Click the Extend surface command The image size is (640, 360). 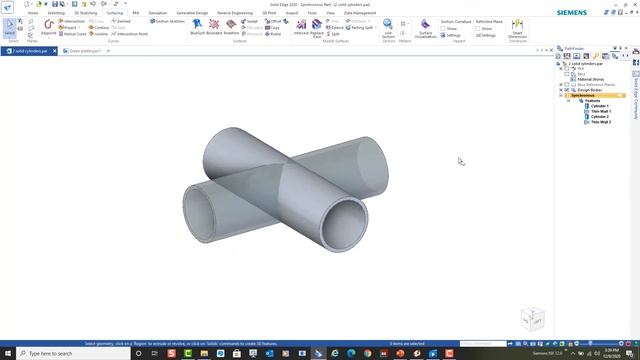click(x=335, y=27)
